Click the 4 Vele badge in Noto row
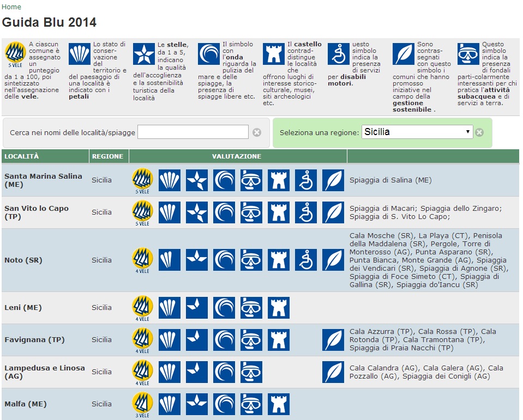The image size is (523, 420). [x=142, y=260]
